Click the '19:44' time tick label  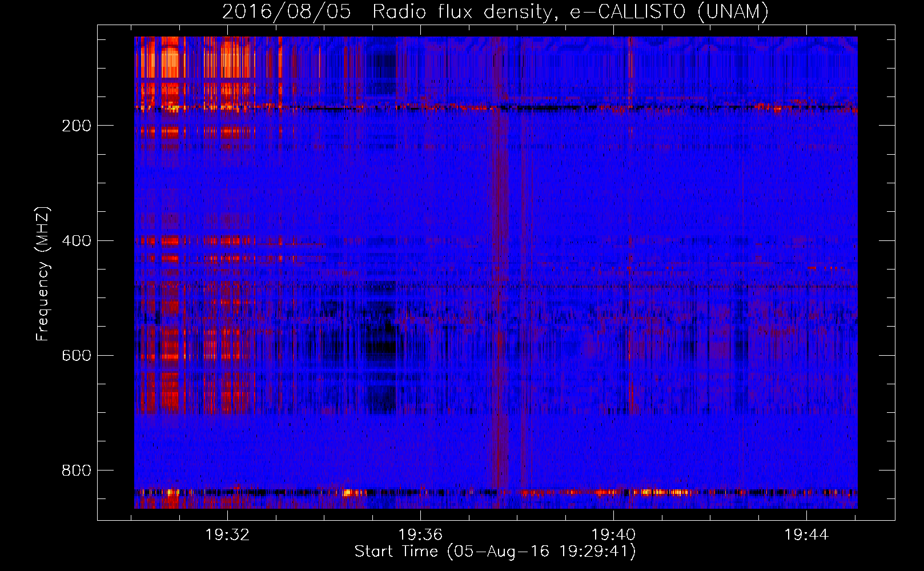pos(806,535)
